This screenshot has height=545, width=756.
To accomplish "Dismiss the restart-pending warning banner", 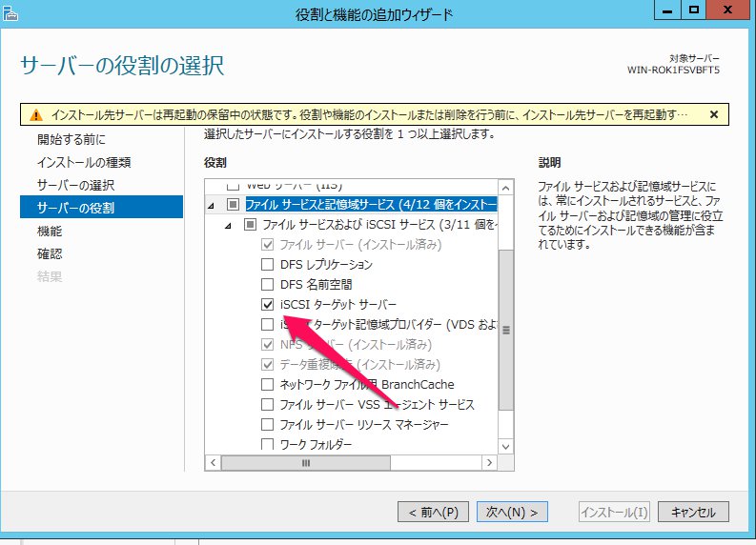I will coord(714,114).
